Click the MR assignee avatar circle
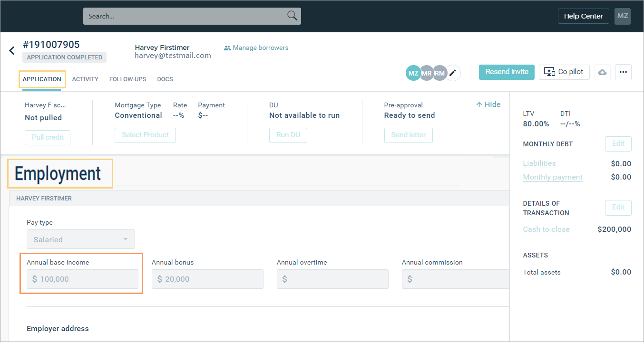The image size is (644, 342). point(426,73)
